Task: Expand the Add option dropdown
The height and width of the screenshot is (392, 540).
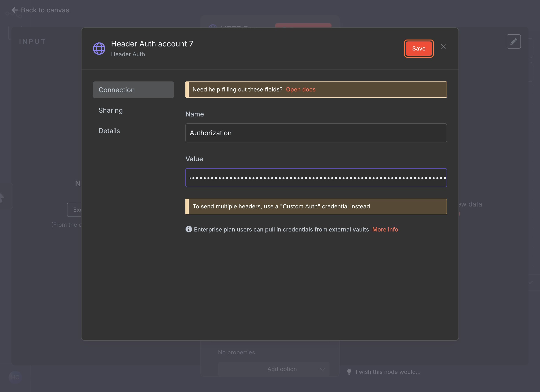Action: pyautogui.click(x=274, y=369)
